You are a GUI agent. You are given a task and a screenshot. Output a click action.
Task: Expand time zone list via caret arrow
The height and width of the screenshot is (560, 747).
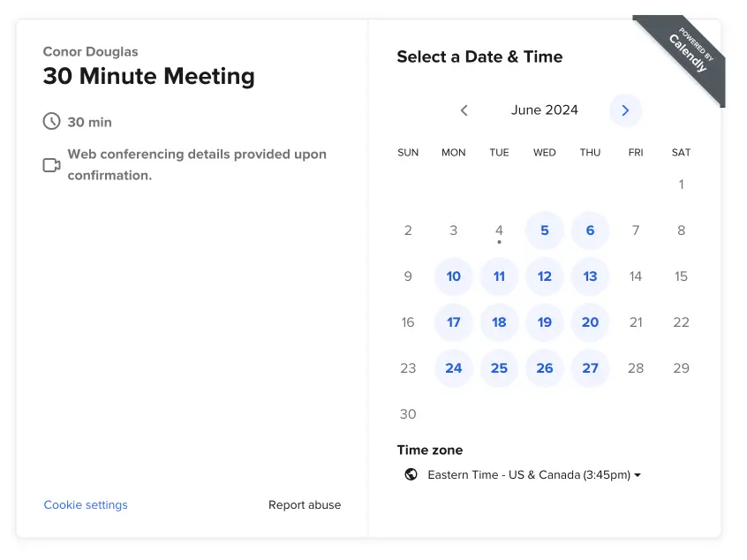point(638,475)
